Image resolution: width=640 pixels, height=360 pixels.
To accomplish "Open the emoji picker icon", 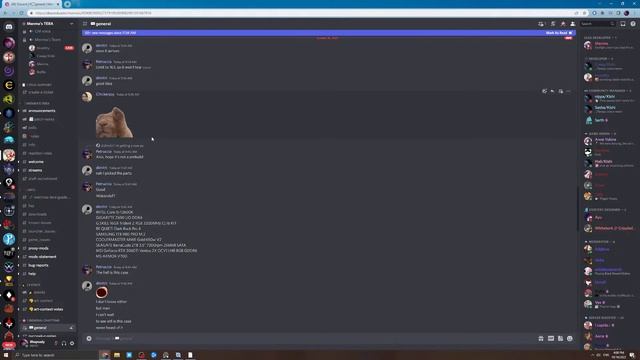I will pyautogui.click(x=570, y=338).
